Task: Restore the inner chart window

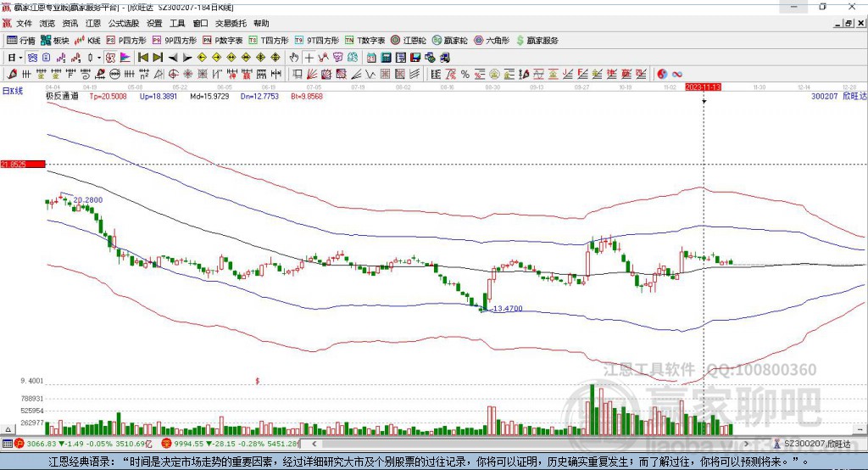Action: [x=849, y=23]
